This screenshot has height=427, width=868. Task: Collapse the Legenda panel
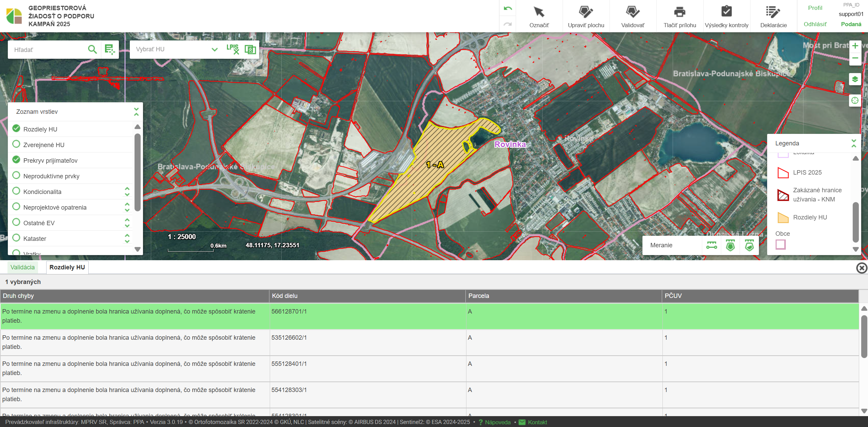pos(853,143)
